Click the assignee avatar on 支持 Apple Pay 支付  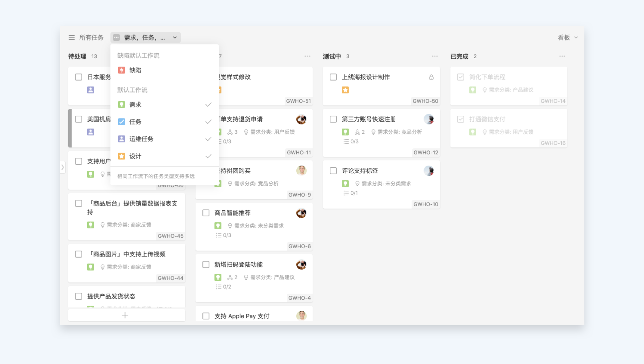[x=301, y=315]
